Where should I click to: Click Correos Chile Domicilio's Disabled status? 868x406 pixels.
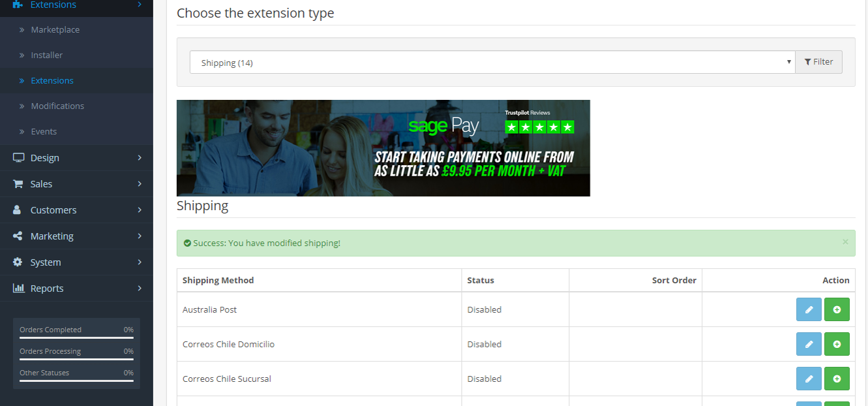tap(485, 345)
